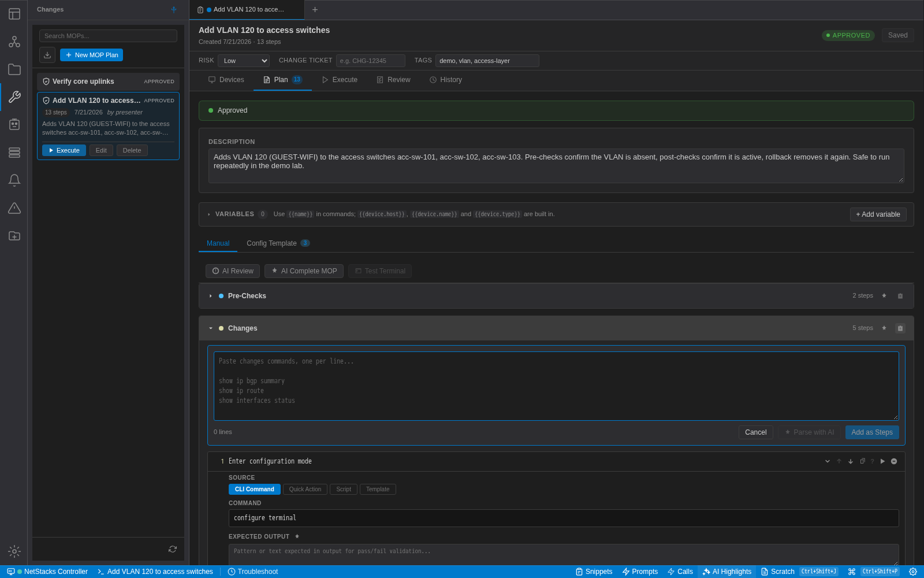Viewport: 924px width, 578px height.
Task: Expand the Pre-Checks section
Action: tap(211, 296)
